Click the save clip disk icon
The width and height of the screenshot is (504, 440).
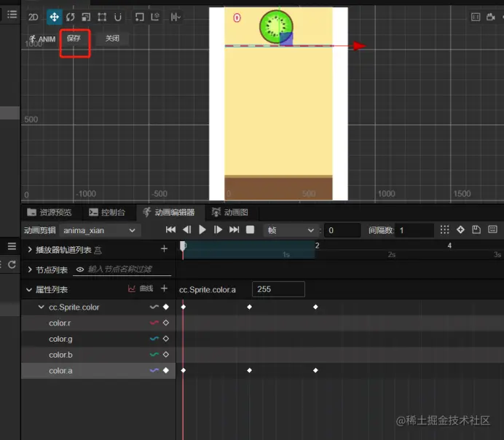[x=476, y=229]
